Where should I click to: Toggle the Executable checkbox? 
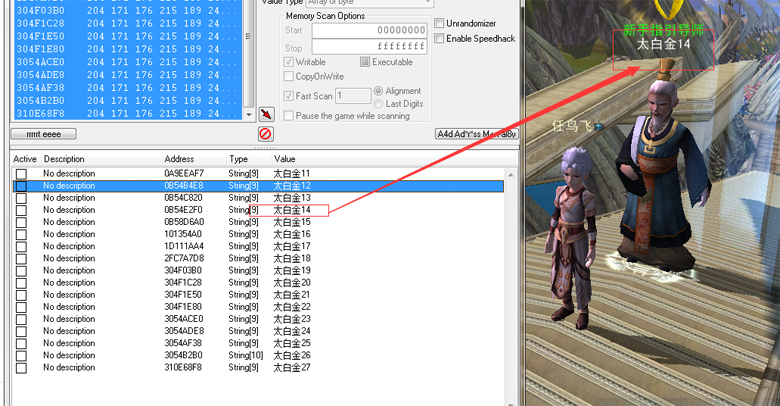point(365,62)
